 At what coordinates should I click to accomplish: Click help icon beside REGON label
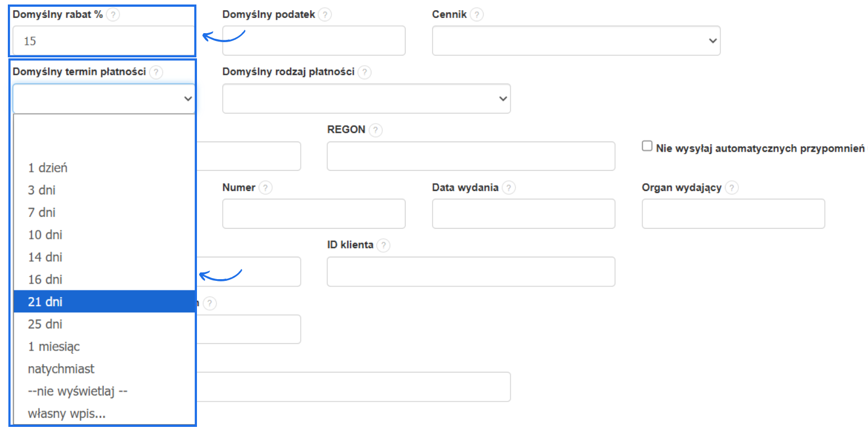[x=376, y=130]
